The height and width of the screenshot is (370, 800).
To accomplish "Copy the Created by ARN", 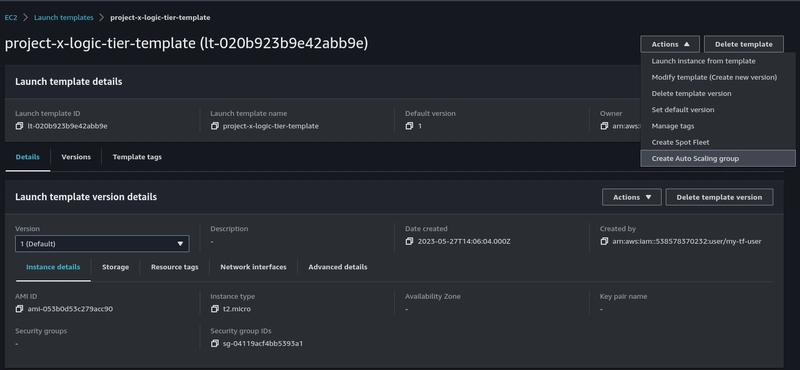I will 605,241.
